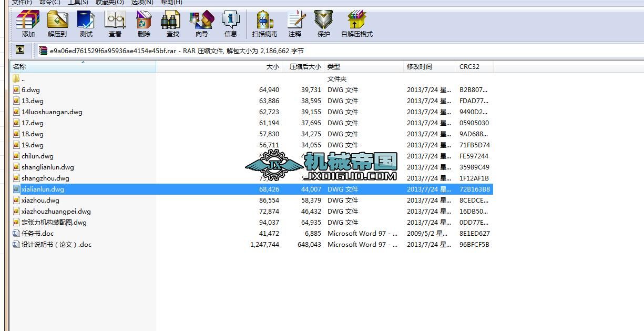Image resolution: width=644 pixels, height=331 pixels.
Task: Click the CRC32 value 05905030
Action: 474,123
